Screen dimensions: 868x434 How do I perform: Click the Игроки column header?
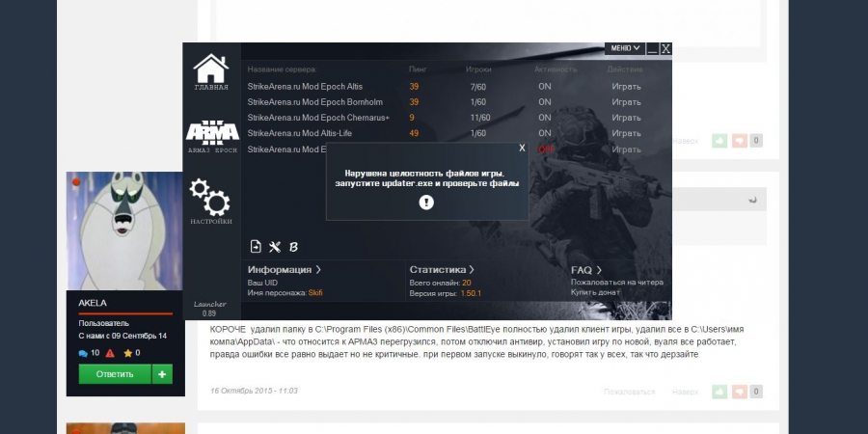coord(478,69)
